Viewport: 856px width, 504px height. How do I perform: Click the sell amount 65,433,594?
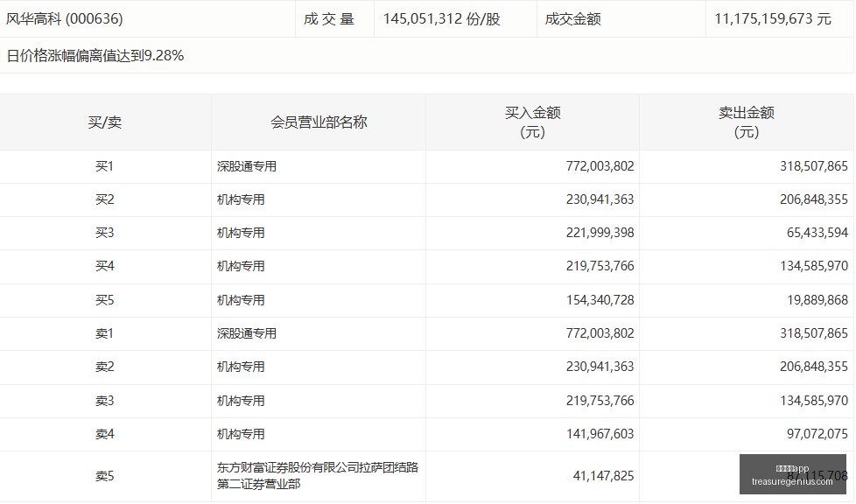point(817,233)
